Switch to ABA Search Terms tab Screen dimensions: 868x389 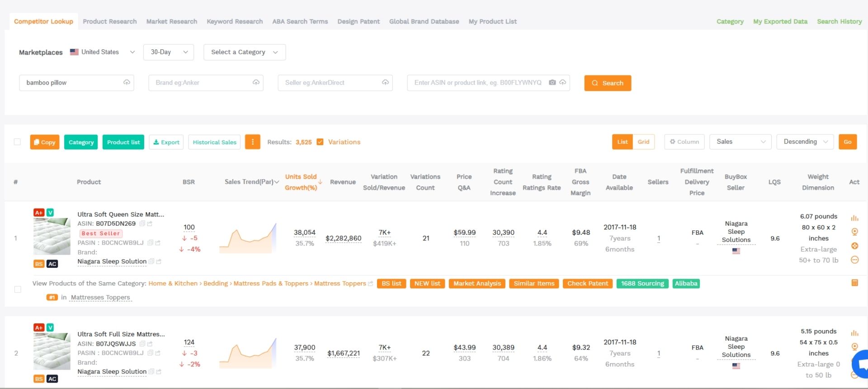pos(300,21)
